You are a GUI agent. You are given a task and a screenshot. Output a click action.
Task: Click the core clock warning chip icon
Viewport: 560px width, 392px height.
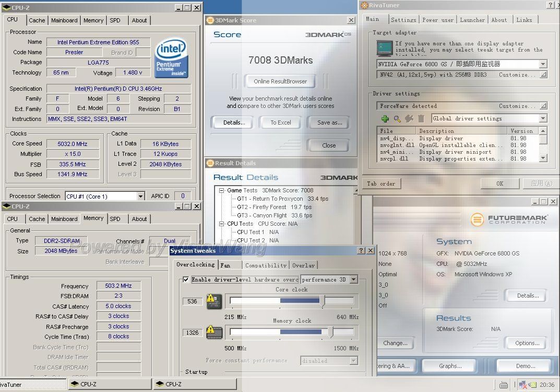(x=215, y=301)
